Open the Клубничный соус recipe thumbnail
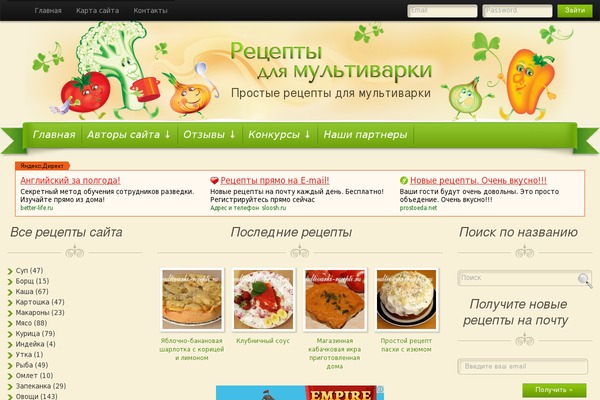 [x=263, y=299]
